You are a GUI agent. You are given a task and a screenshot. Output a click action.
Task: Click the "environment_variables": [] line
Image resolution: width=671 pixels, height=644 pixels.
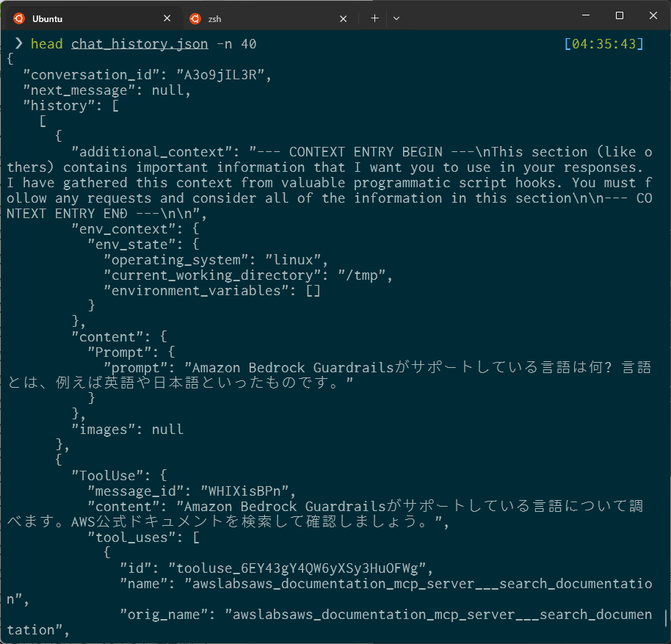pyautogui.click(x=212, y=291)
